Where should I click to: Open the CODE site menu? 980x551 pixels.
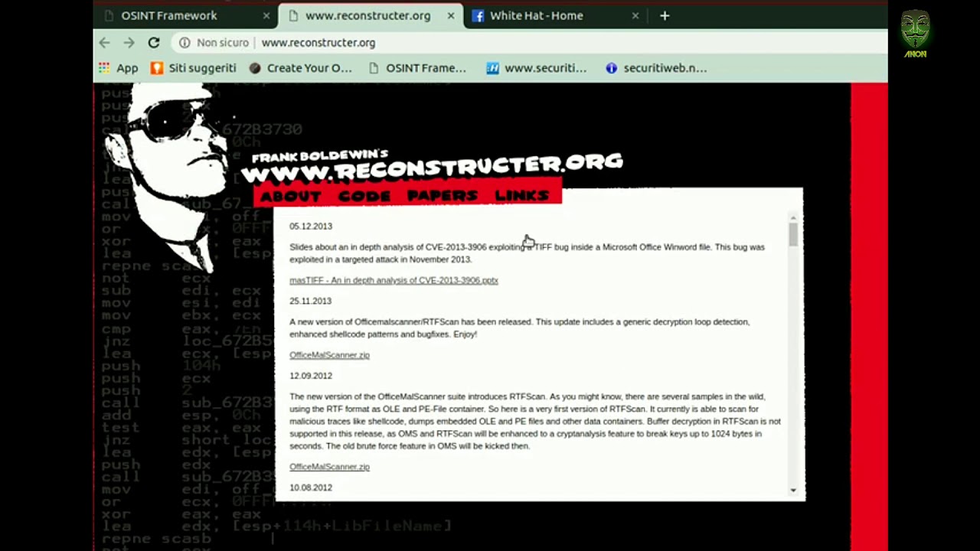tap(364, 197)
